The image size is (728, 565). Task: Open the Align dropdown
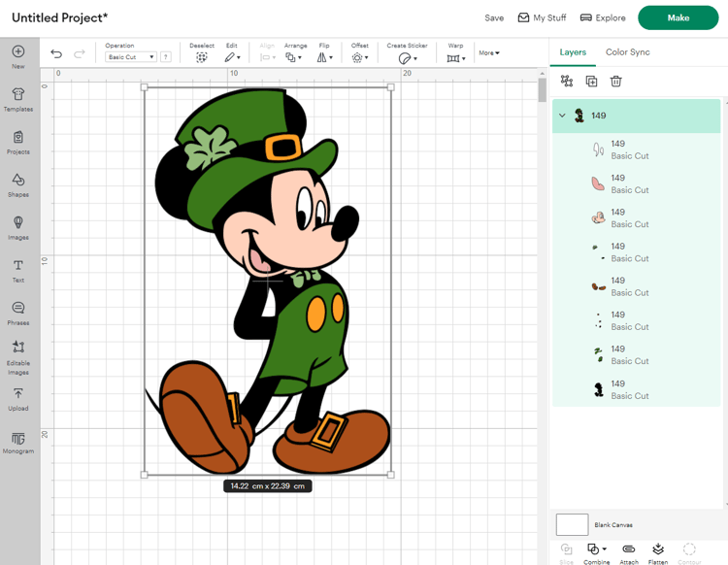coord(268,57)
